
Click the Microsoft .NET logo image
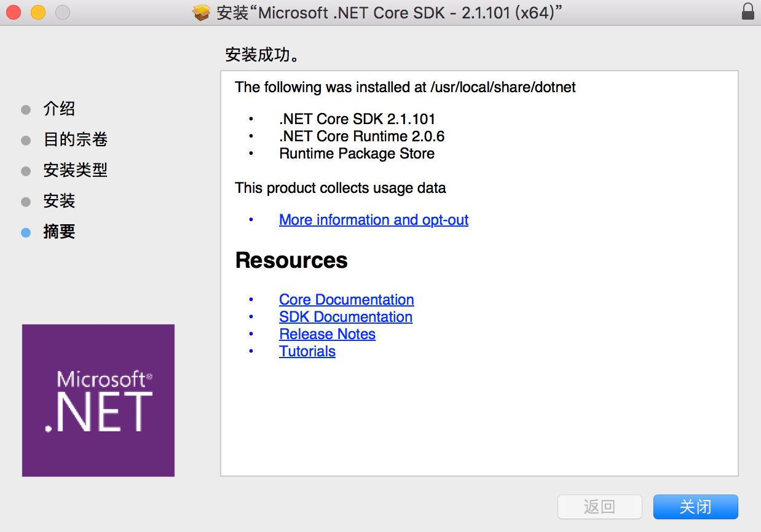click(98, 401)
